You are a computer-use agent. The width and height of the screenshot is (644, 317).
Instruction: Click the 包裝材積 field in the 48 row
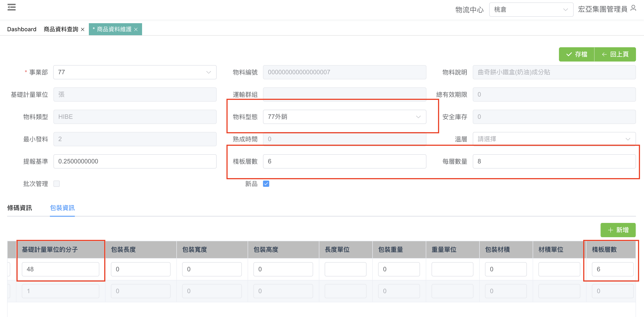[506, 269]
